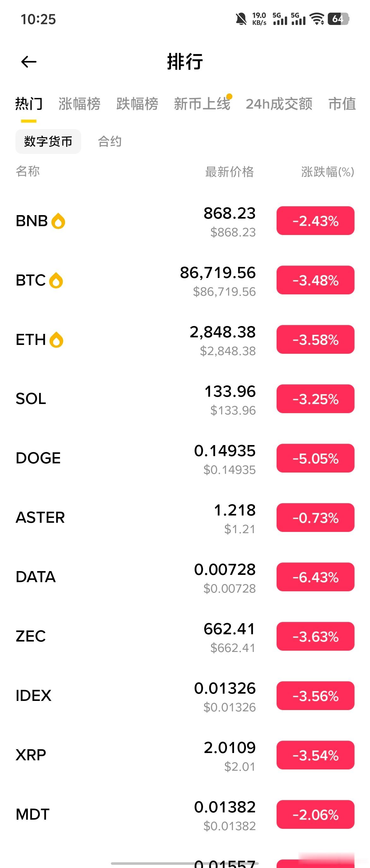370x868 pixels.
Task: Tap the flame icon beside BTC
Action: pyautogui.click(x=56, y=281)
